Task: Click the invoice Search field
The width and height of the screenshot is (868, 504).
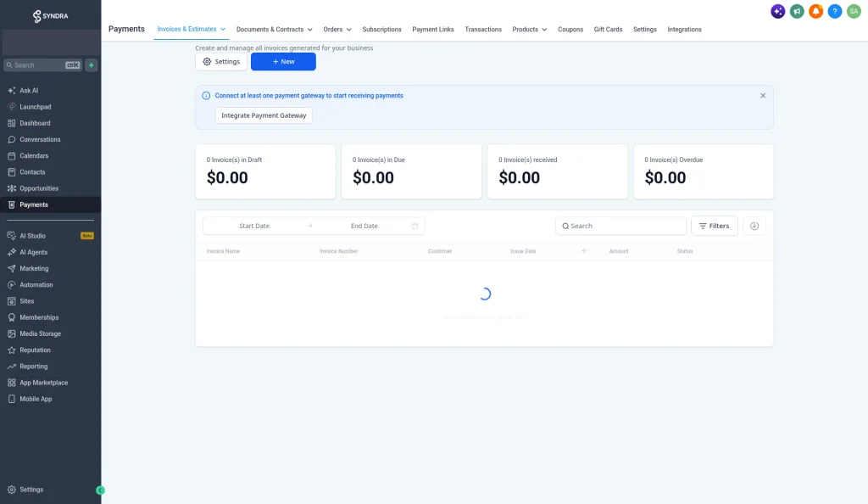Action: 620,226
